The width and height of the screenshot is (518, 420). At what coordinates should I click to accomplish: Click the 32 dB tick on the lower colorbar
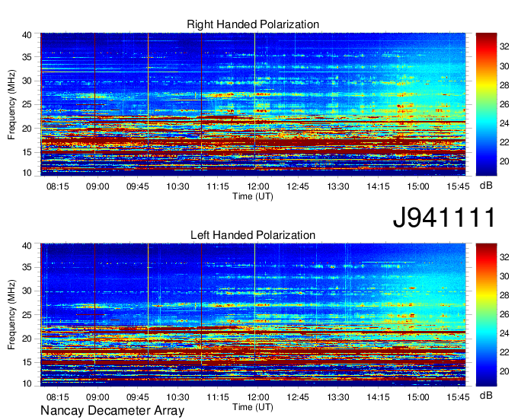(504, 257)
